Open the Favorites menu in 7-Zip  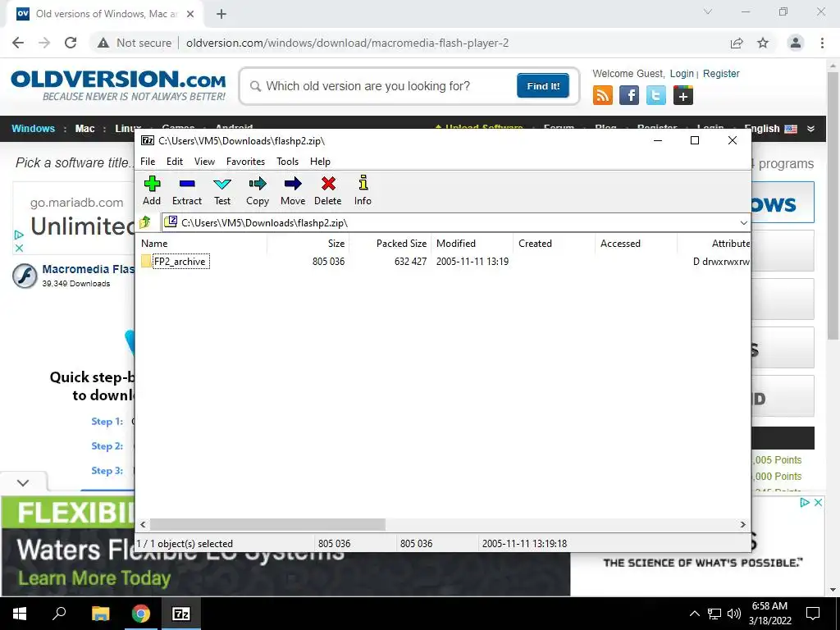(x=245, y=162)
